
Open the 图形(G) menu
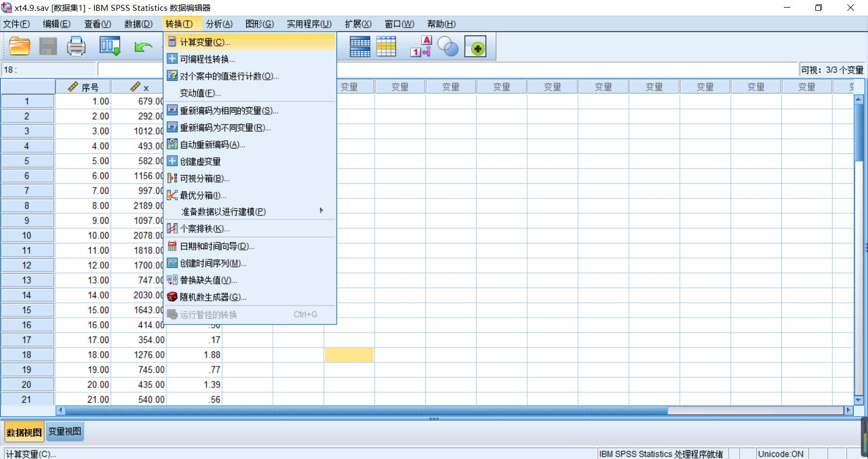[x=260, y=24]
